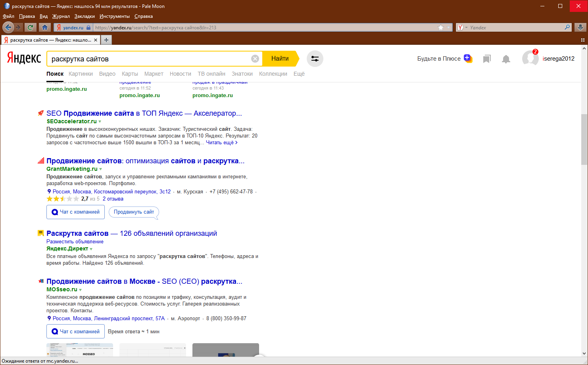Expand Яндекс.Директ green dropdown arrow
Image resolution: width=588 pixels, height=365 pixels.
click(x=91, y=249)
